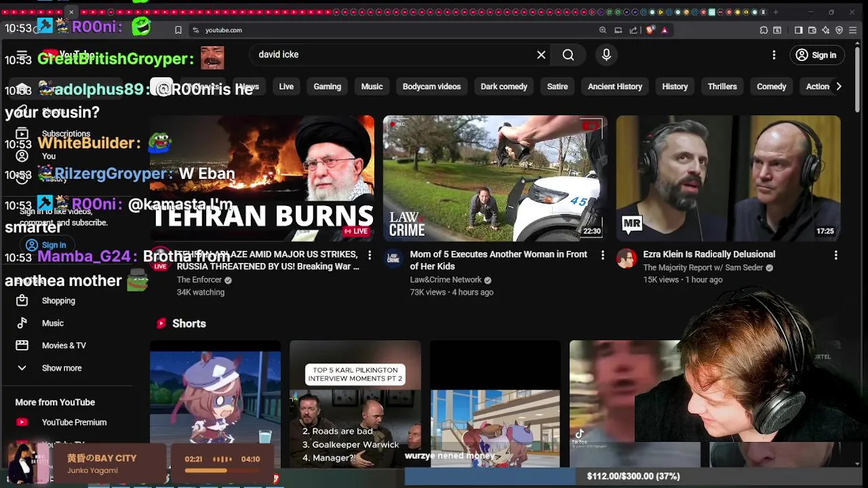Viewport: 868px width, 488px height.
Task: Open the media cast icon in address bar
Action: 618,30
